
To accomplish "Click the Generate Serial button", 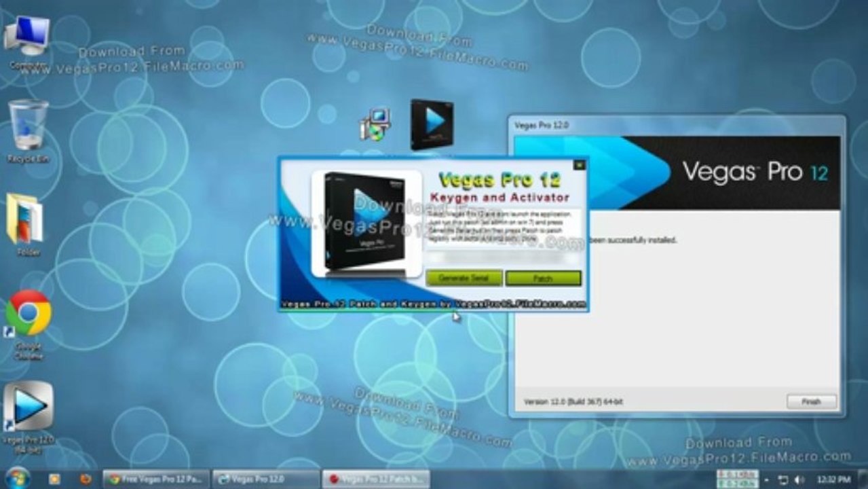I will click(464, 278).
